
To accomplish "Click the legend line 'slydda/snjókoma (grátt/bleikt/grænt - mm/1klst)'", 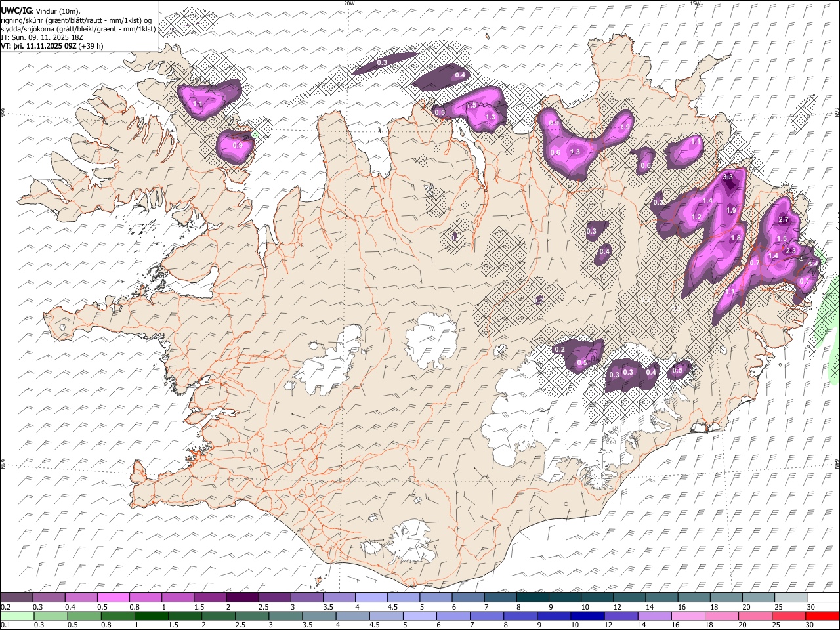I will (78, 29).
